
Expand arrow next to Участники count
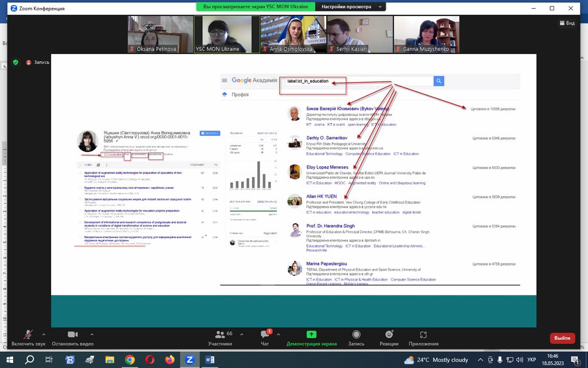click(x=242, y=334)
